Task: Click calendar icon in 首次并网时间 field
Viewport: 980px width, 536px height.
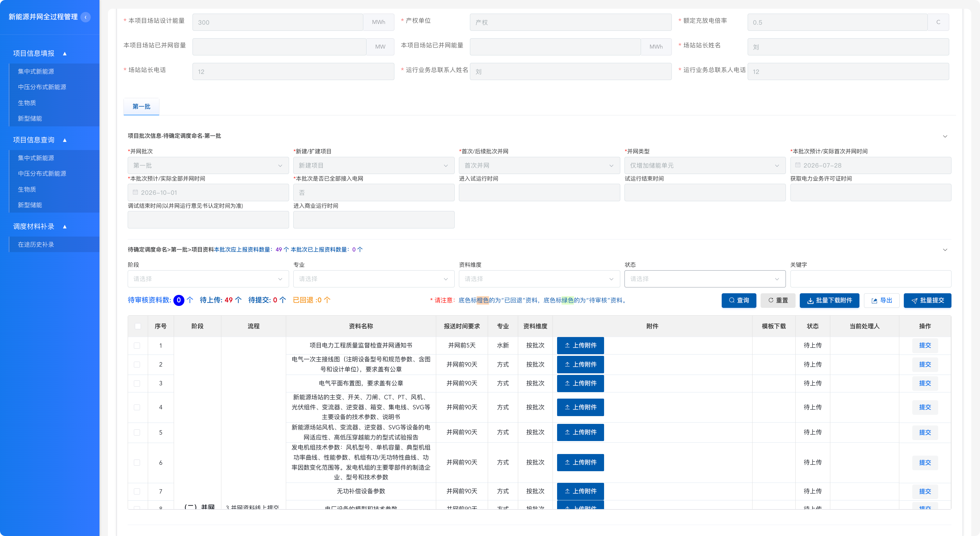Action: coord(798,165)
